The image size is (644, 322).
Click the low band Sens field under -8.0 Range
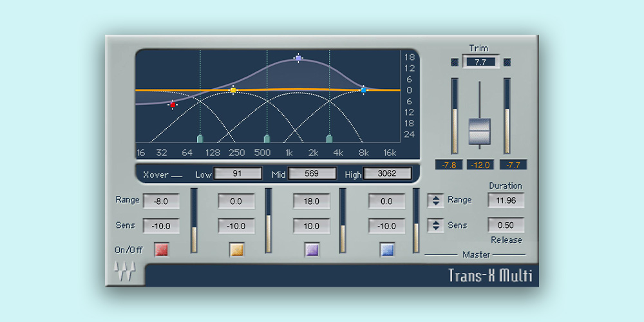coord(161,226)
